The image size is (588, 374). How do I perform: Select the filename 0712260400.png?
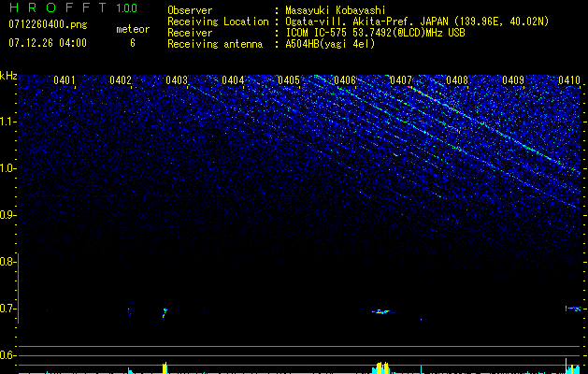click(48, 25)
